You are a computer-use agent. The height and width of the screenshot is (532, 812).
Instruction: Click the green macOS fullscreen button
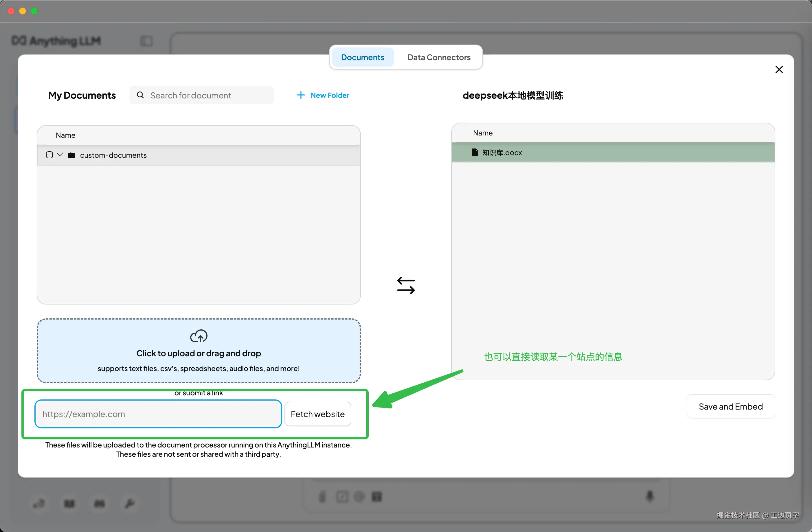[x=34, y=11]
